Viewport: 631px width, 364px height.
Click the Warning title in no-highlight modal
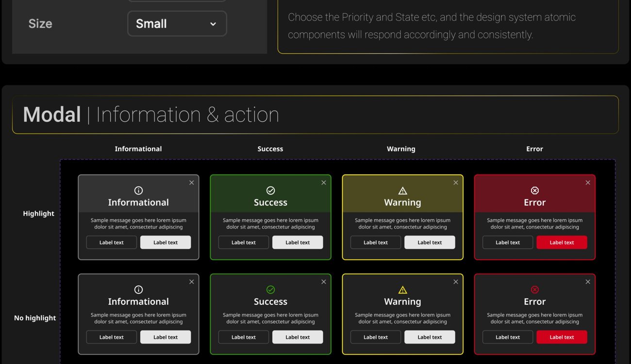(402, 301)
